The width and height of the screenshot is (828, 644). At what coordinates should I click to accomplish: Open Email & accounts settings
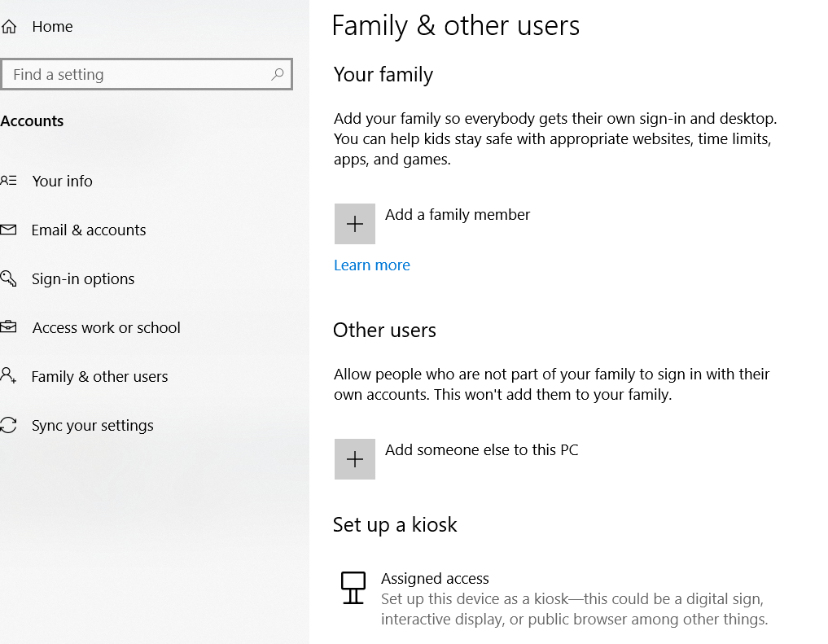[x=89, y=230]
